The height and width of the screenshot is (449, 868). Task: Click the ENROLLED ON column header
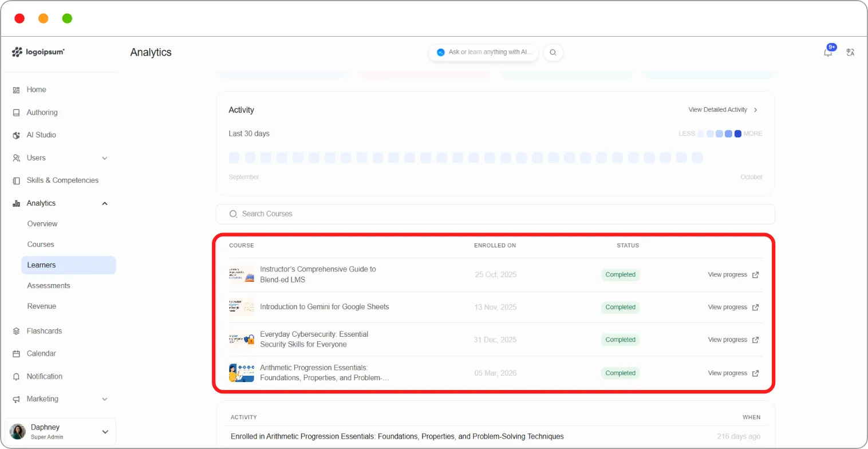coord(495,246)
